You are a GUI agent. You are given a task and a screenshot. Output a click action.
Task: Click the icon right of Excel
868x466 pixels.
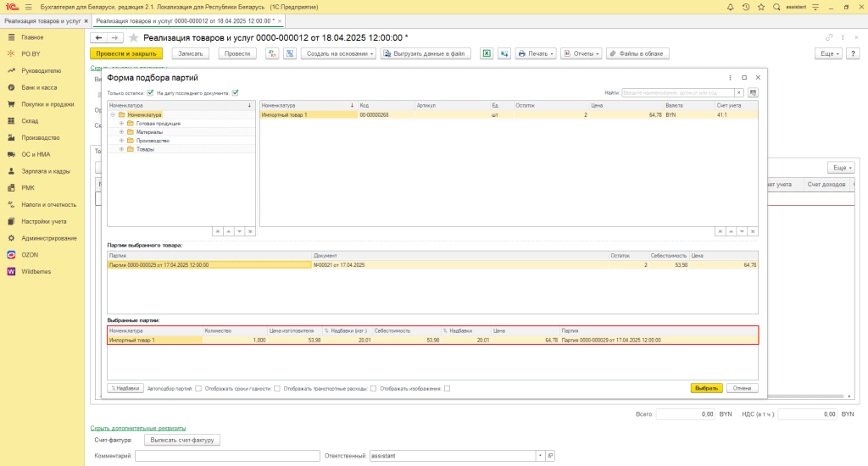(x=504, y=53)
